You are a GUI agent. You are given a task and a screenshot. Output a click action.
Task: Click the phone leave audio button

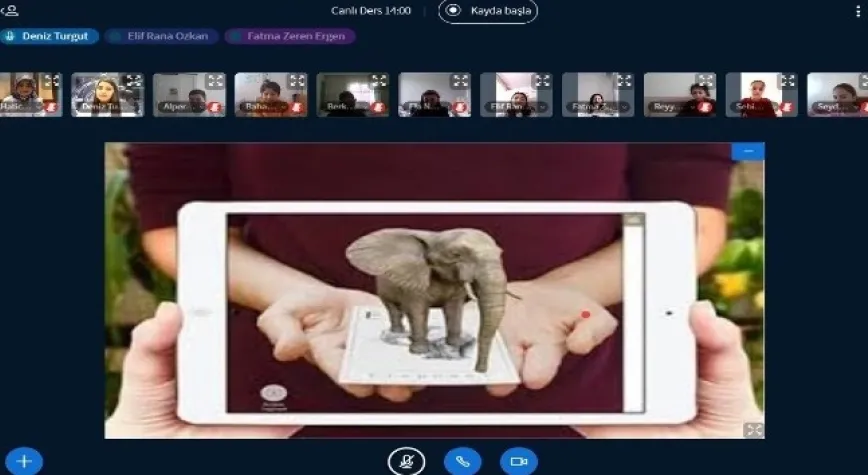[x=462, y=461]
